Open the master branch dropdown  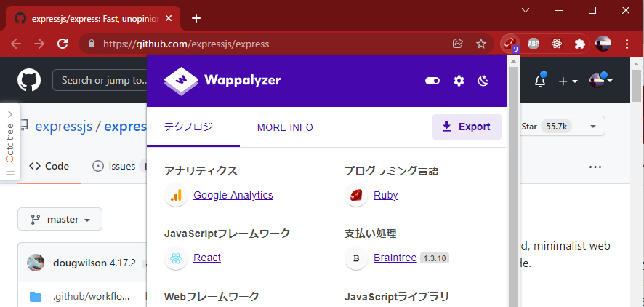[60, 219]
